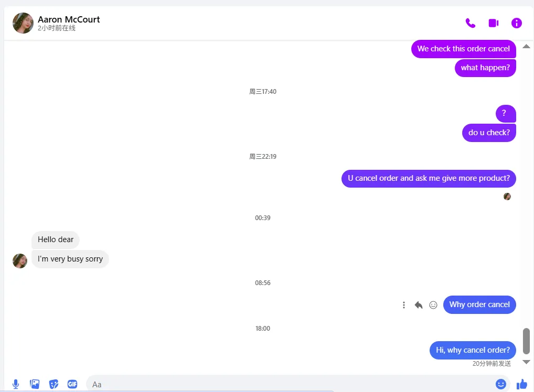Open Aaron McCourt's header profile picture

click(x=23, y=23)
